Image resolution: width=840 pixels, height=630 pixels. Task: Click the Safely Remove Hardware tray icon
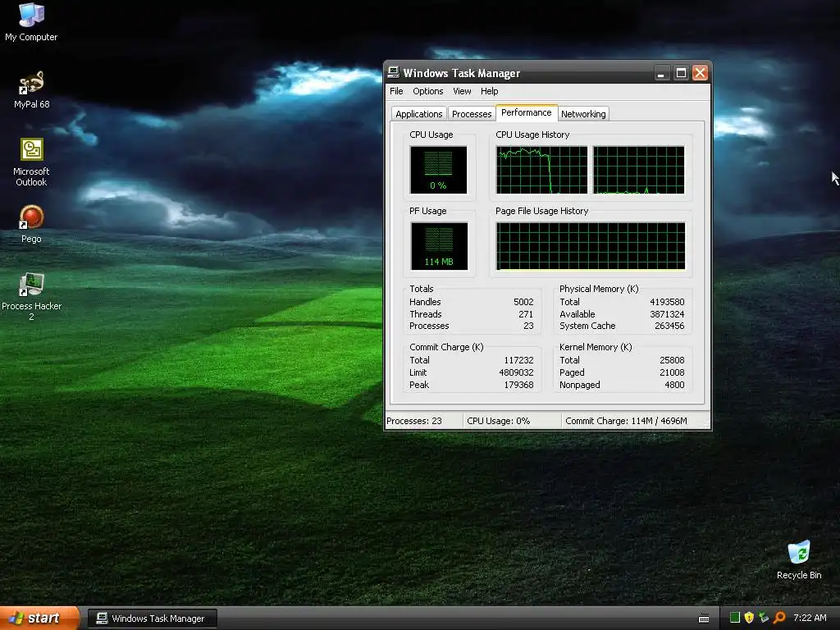click(764, 618)
